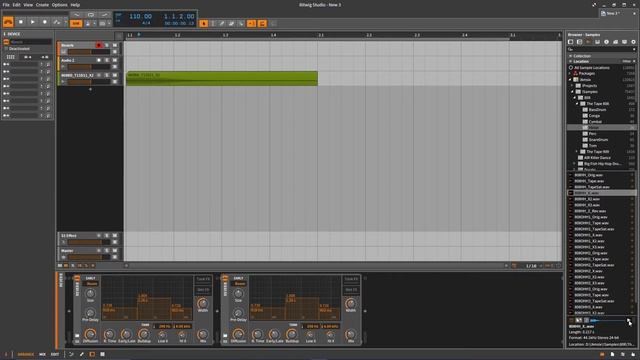Viewport: 640px width, 360px height.
Task: Select the Conga folder
Action: pyautogui.click(x=594, y=116)
